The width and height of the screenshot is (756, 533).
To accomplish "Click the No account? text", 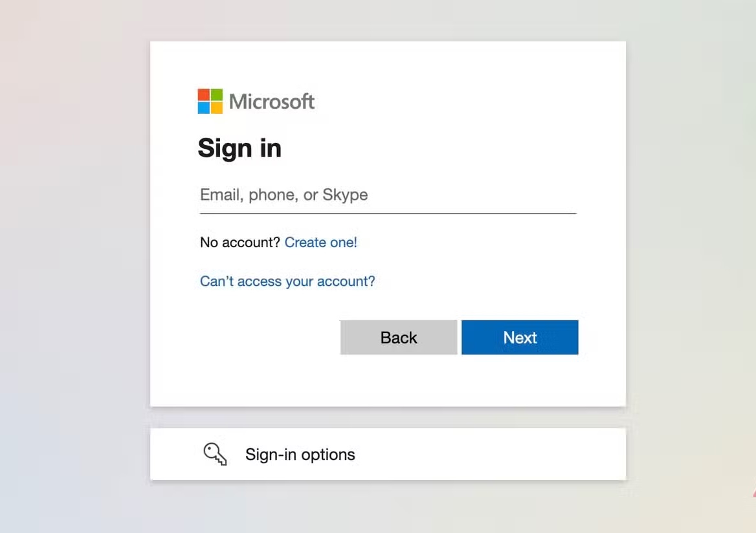I will 239,243.
